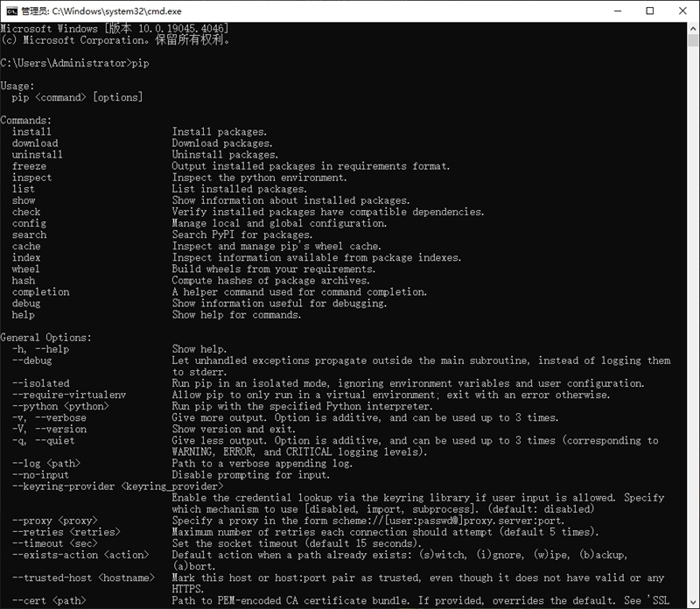Click the 'uninstall' command text
Screen dimensions: 700x609
click(x=37, y=155)
